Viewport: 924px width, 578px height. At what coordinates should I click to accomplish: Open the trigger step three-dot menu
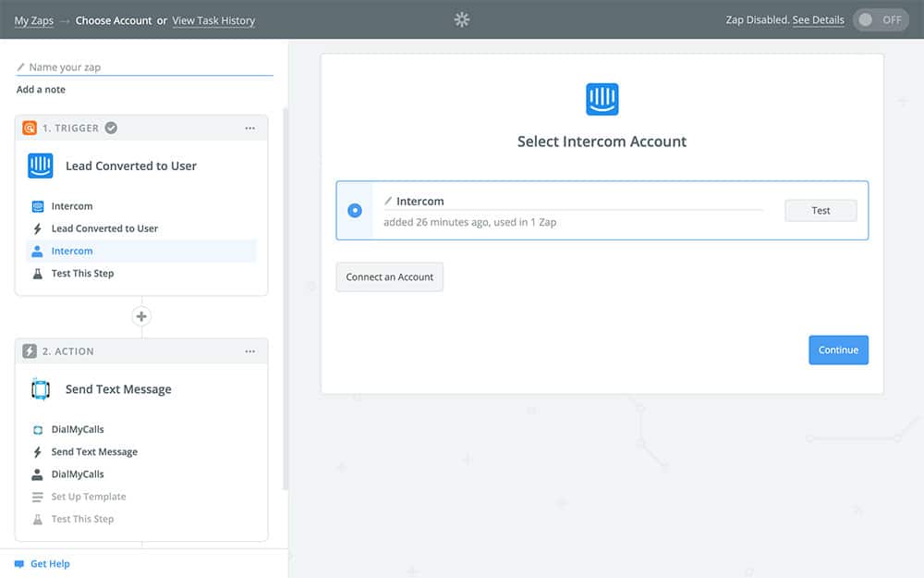pos(249,129)
